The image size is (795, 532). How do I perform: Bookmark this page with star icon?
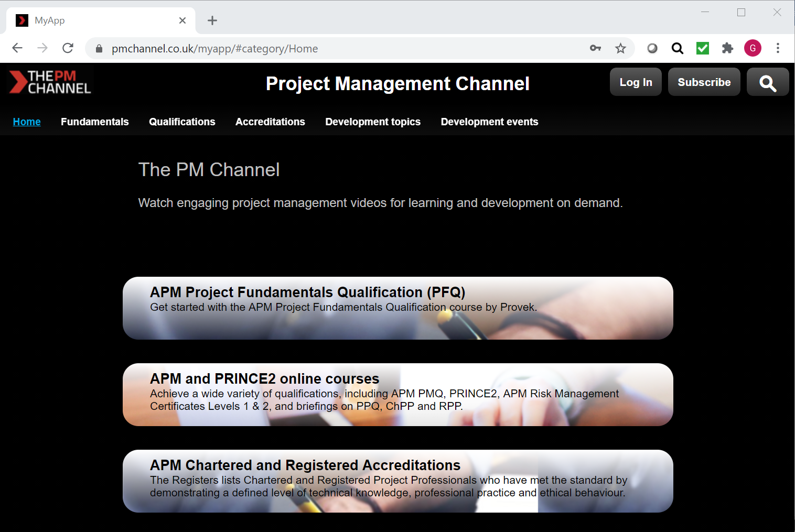620,48
